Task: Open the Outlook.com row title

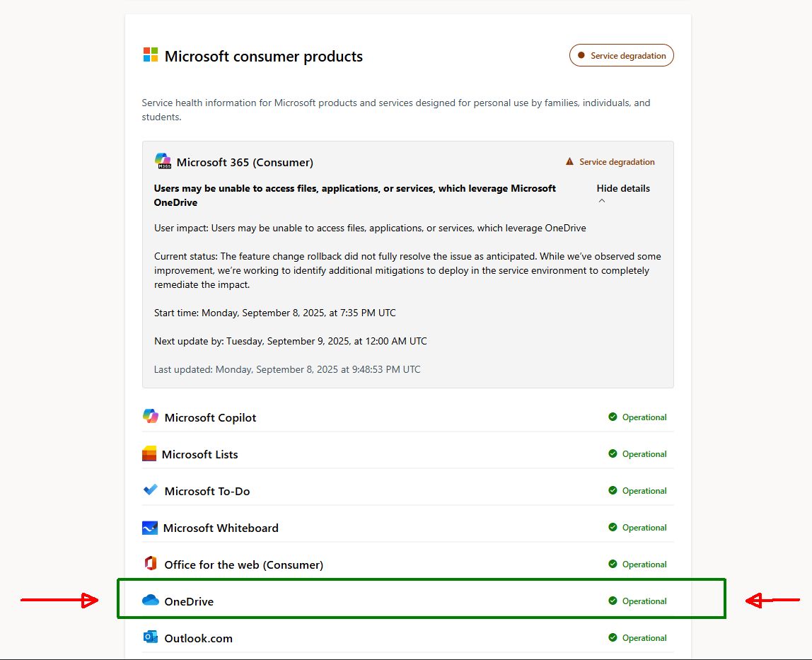Action: [x=198, y=638]
